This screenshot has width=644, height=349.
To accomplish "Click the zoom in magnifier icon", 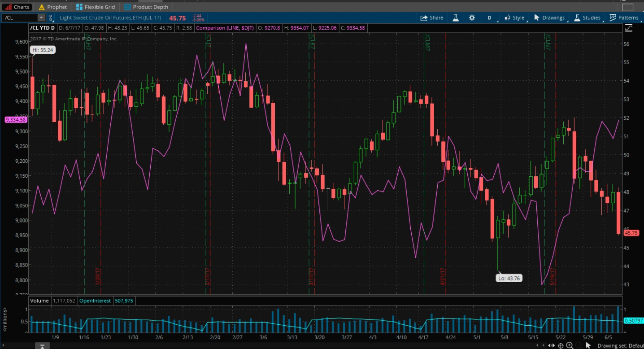I will pos(570,345).
